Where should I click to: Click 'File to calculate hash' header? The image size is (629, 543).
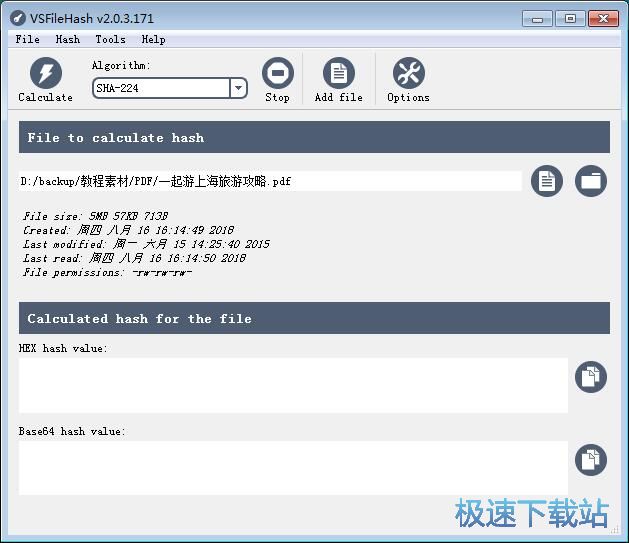click(314, 137)
